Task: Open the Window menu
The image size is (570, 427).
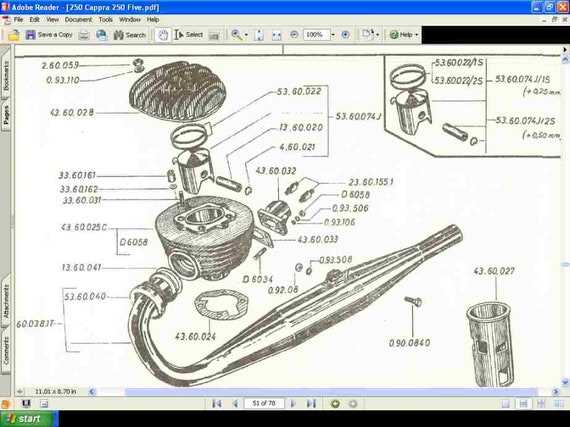Action: [130, 20]
